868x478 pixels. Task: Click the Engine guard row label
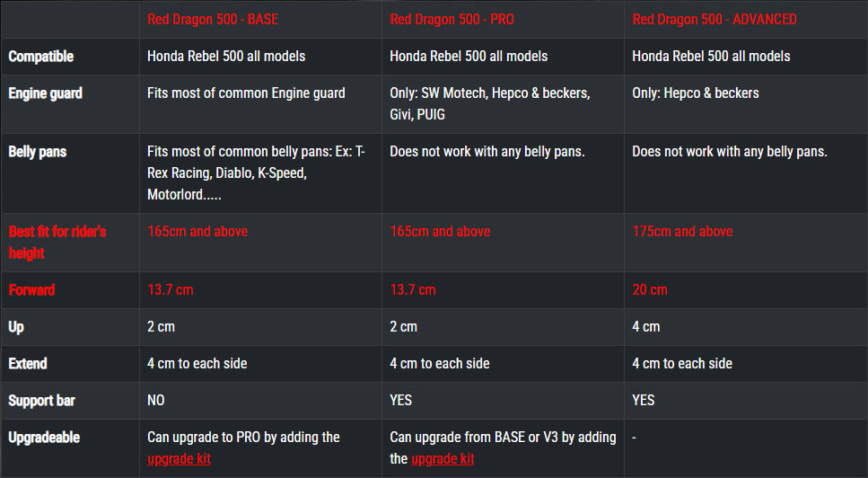point(46,93)
